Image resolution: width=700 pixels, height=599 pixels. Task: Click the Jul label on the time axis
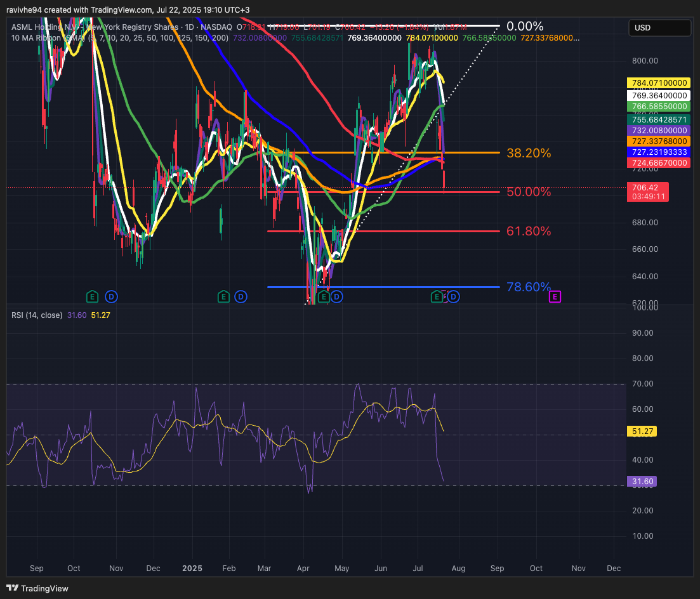(418, 568)
